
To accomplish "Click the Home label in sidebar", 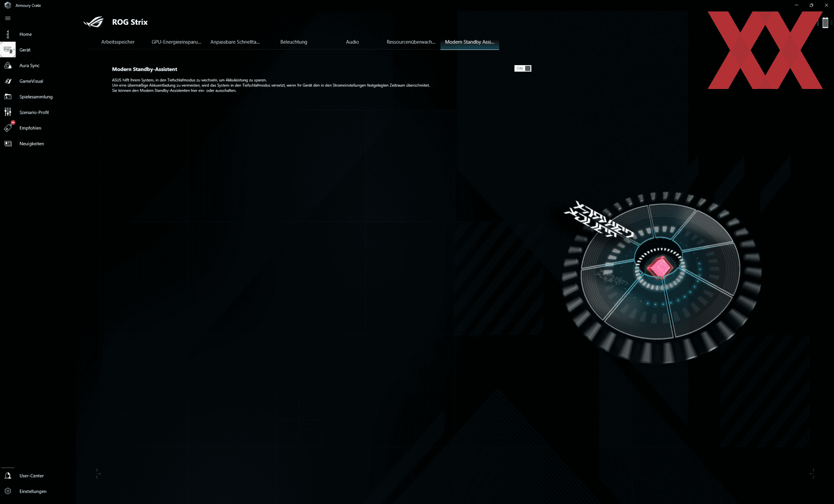I will [26, 34].
